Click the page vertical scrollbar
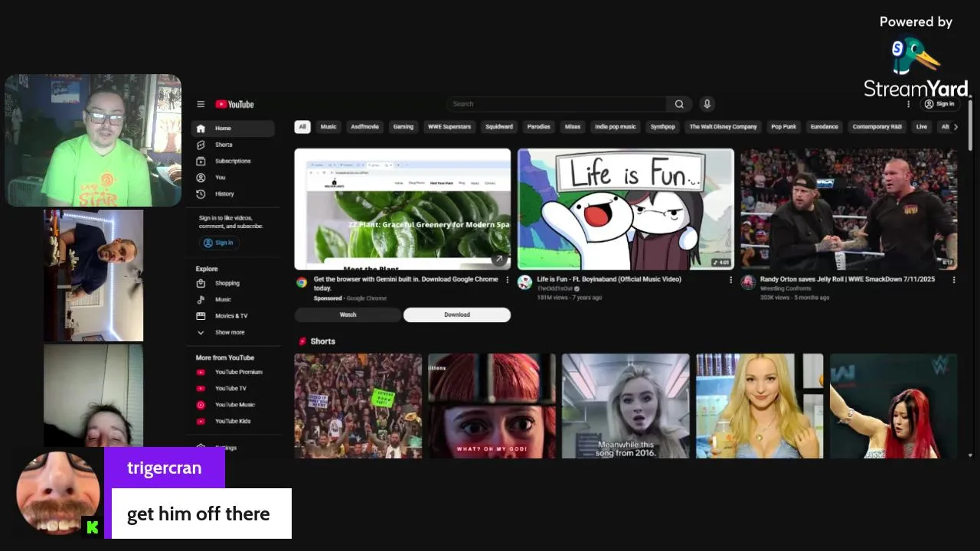The image size is (980, 551). (x=970, y=126)
